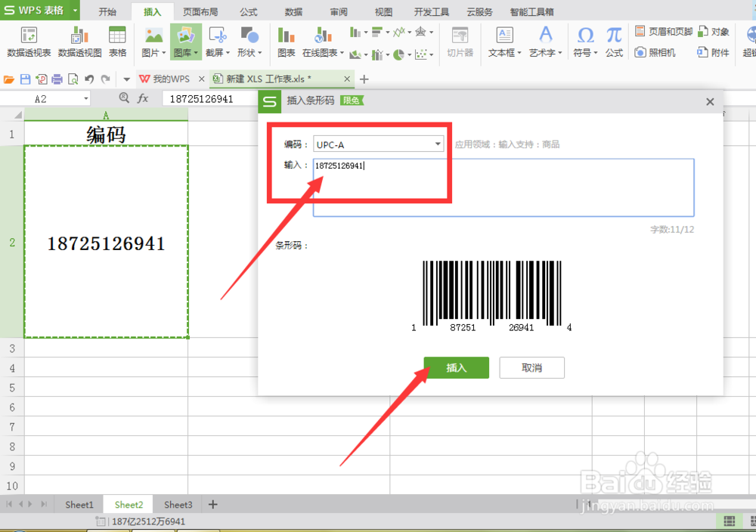Click the 照相机 camera tool
The width and height of the screenshot is (756, 532).
[x=655, y=52]
